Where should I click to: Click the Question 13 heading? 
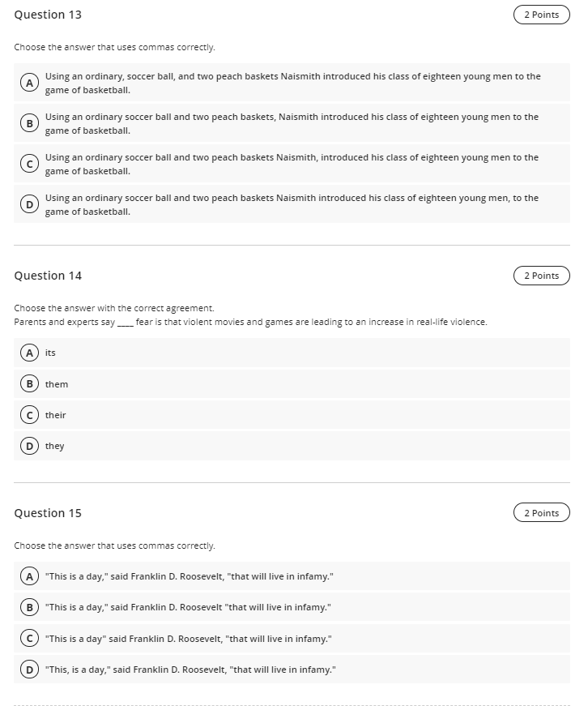[x=46, y=14]
